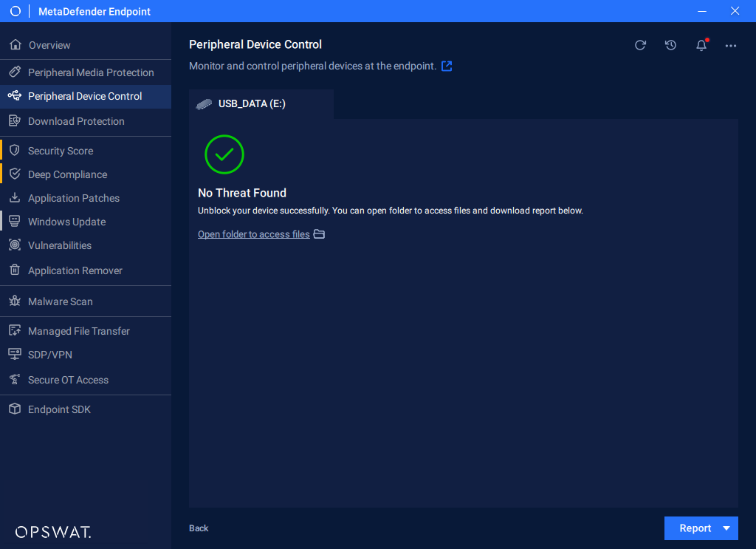The height and width of the screenshot is (549, 756).
Task: Click the Back button
Action: click(199, 528)
